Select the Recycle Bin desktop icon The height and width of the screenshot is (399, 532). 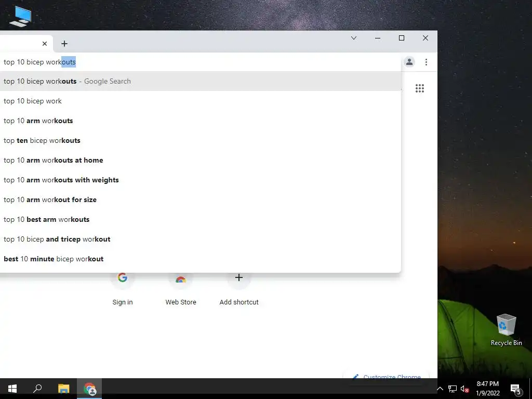506,330
